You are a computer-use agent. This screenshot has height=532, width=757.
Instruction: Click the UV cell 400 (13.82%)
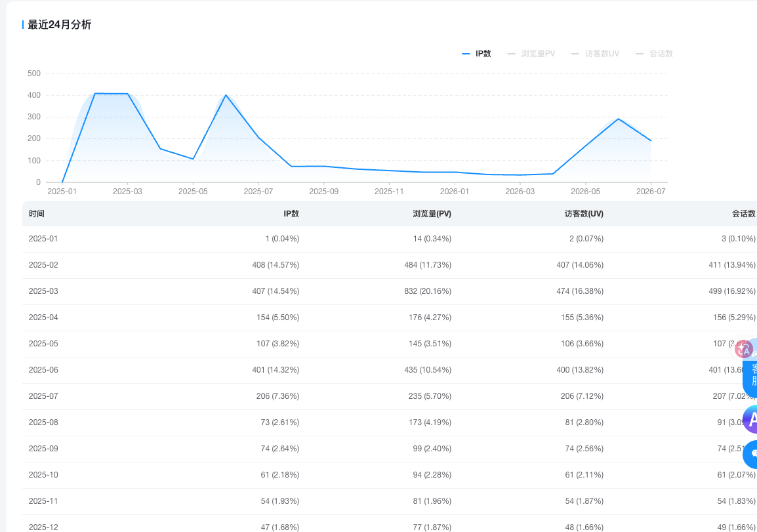click(x=580, y=370)
